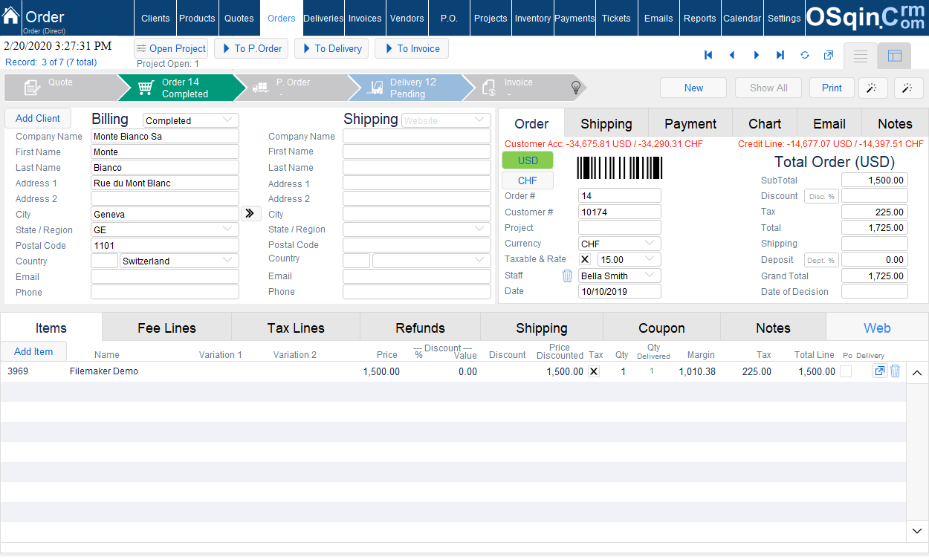The width and height of the screenshot is (929, 560).
Task: Click the billing Company Name field
Action: (x=165, y=136)
